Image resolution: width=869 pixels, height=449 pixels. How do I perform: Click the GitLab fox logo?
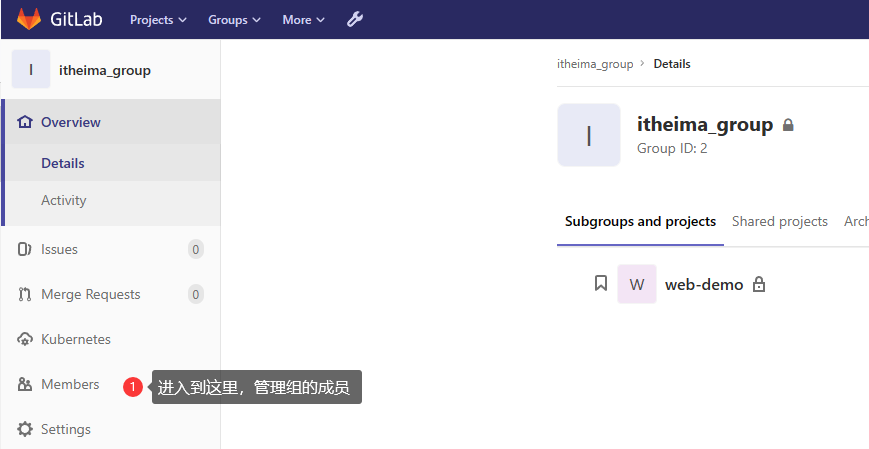point(29,19)
